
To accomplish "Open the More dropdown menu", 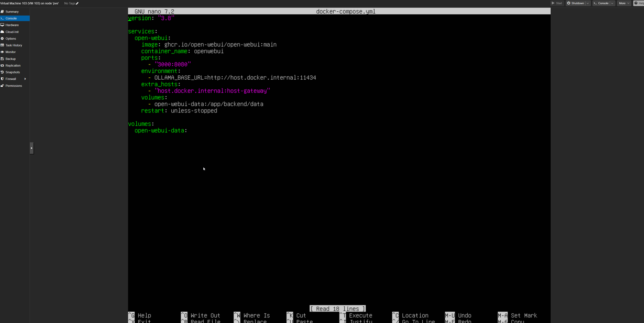I will click(624, 3).
